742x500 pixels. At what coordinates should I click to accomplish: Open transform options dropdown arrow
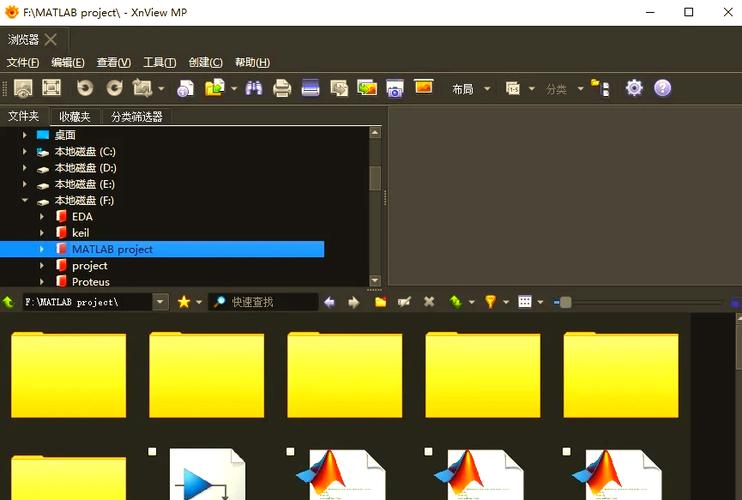(x=161, y=88)
